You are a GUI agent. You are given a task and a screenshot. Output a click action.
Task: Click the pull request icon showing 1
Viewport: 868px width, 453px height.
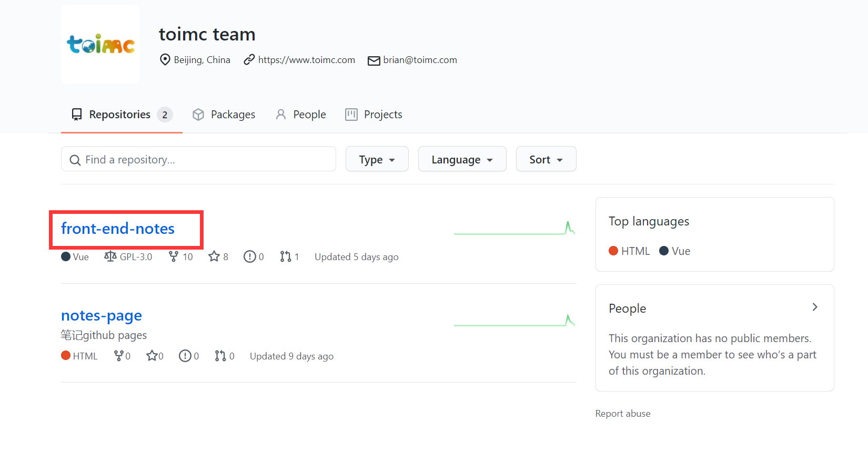[286, 256]
